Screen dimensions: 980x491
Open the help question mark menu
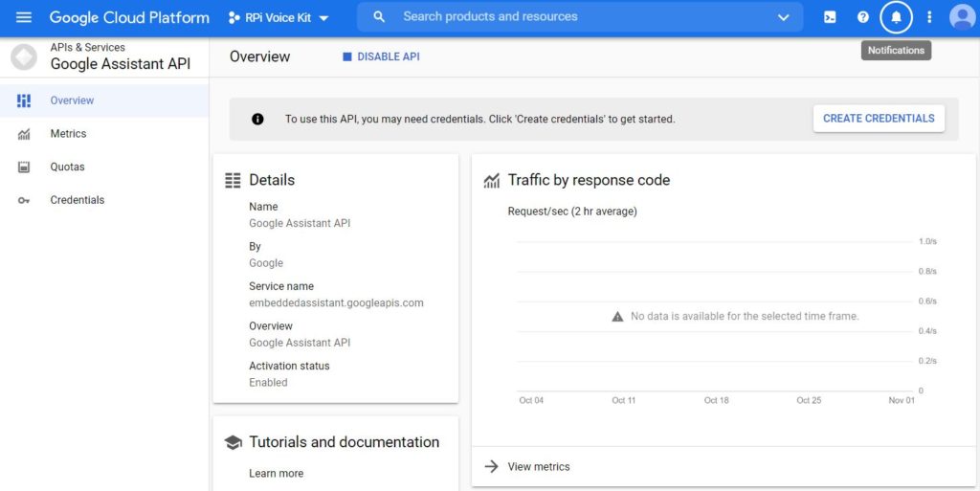tap(863, 17)
